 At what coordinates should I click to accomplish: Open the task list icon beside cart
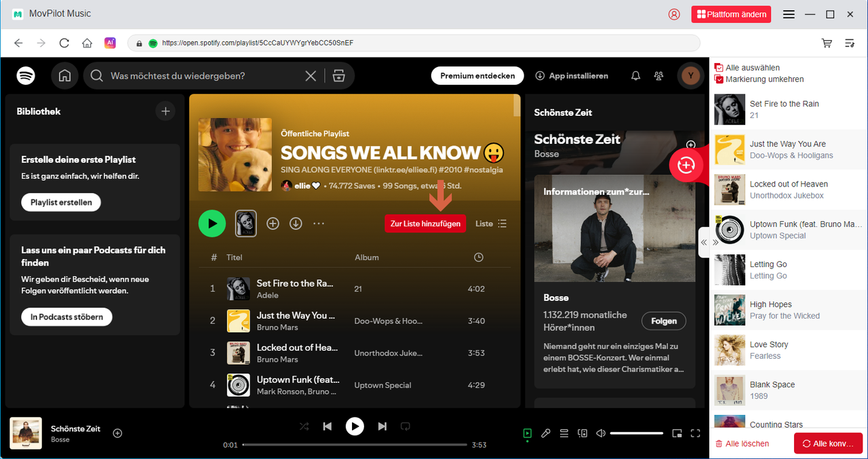pyautogui.click(x=850, y=43)
